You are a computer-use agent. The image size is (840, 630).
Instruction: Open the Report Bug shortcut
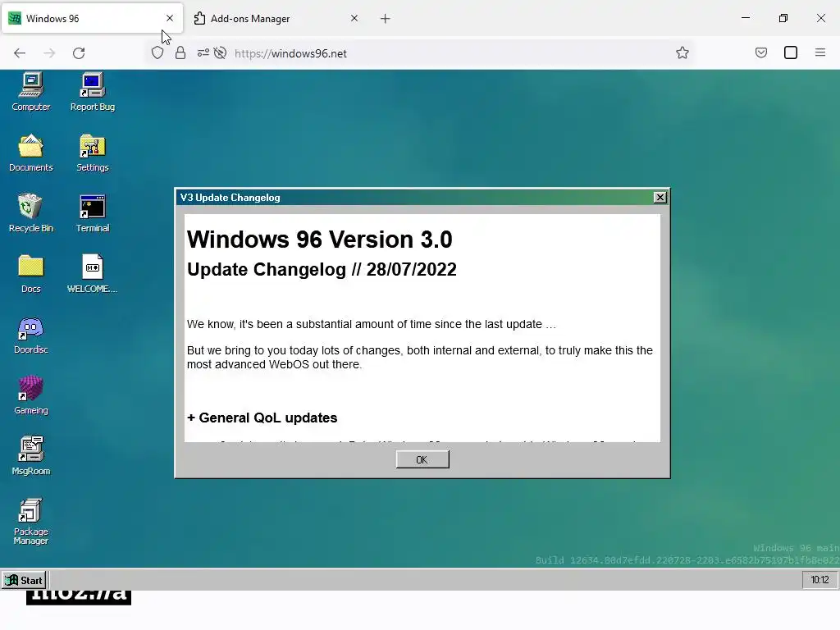click(x=92, y=92)
